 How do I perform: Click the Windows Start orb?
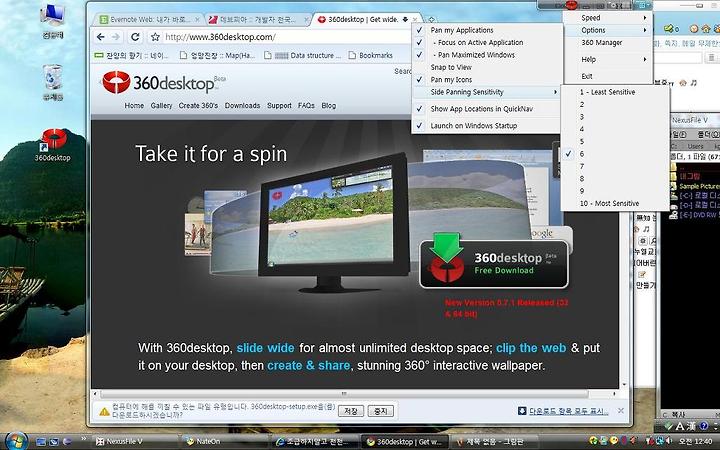click(15, 441)
